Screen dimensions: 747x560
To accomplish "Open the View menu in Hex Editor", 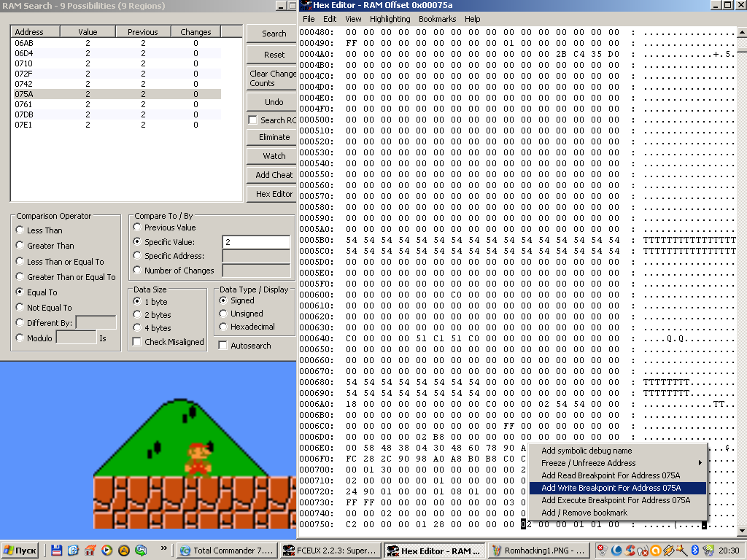I will tap(353, 19).
